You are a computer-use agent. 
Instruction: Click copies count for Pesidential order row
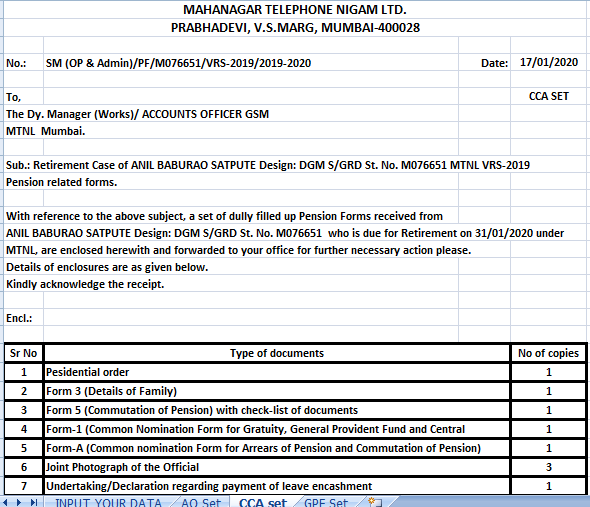point(549,372)
